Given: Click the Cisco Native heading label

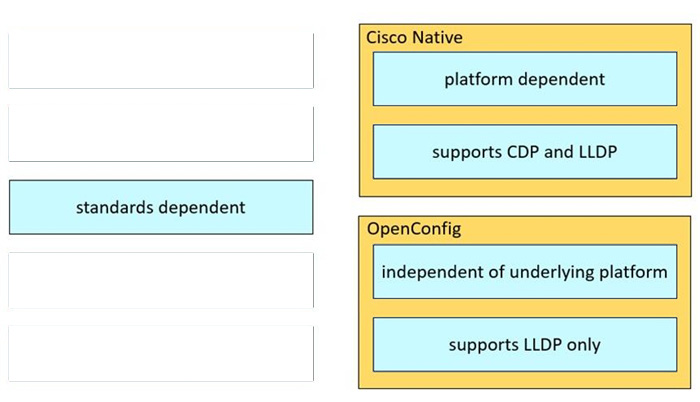Looking at the screenshot, I should pyautogui.click(x=414, y=37).
